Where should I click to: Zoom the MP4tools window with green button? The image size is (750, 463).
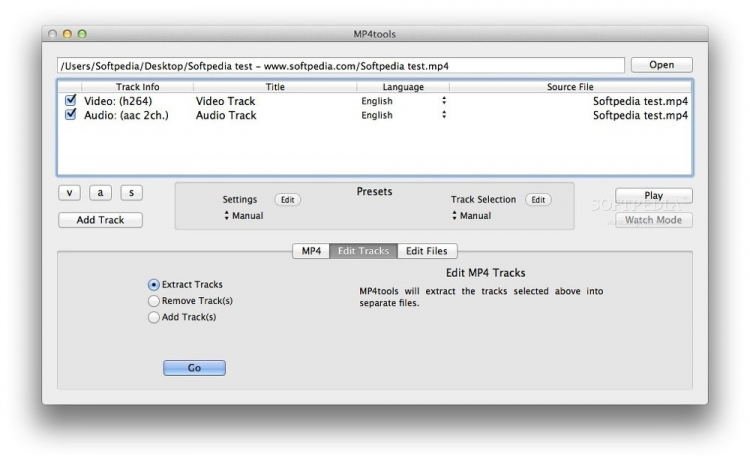[82, 34]
